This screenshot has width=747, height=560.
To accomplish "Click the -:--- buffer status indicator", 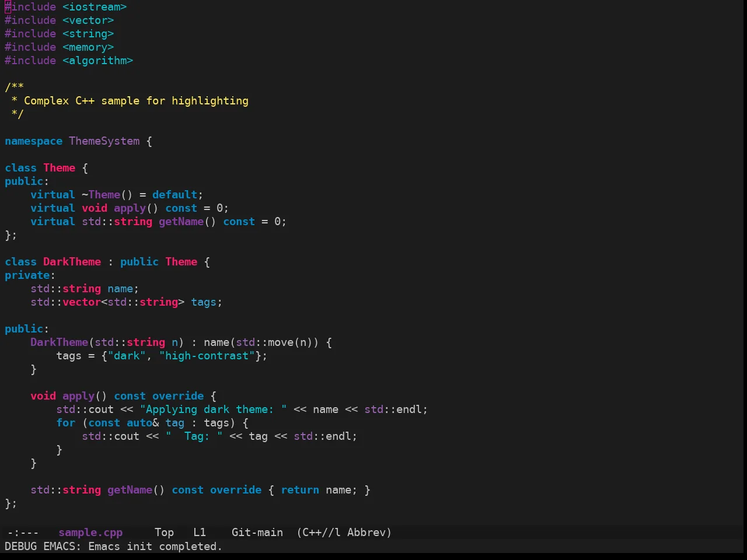I will point(23,532).
